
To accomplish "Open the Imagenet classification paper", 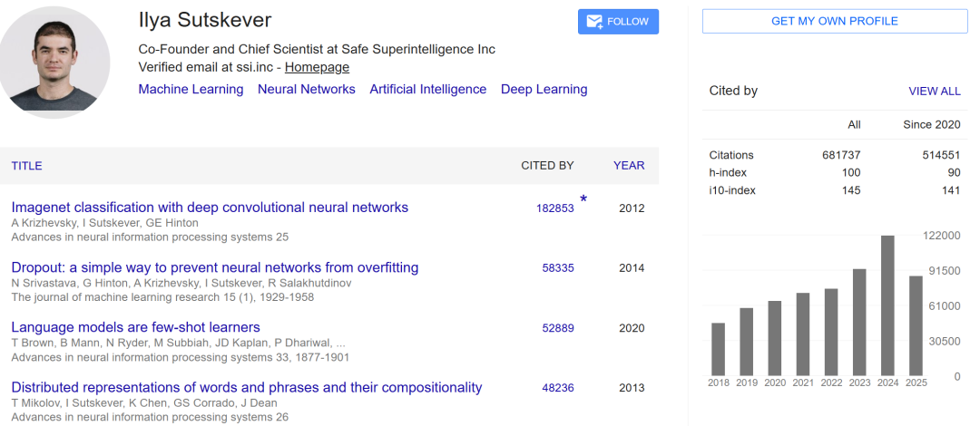I will 210,208.
